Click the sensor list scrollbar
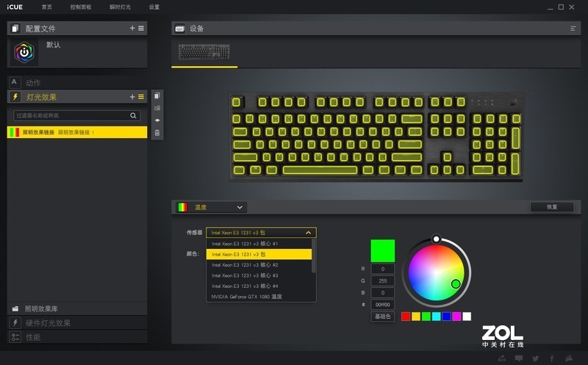Screen dimensions: 588x365 click(314, 256)
